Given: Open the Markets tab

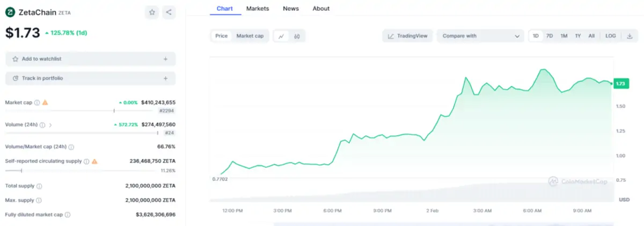Looking at the screenshot, I should click(x=258, y=9).
